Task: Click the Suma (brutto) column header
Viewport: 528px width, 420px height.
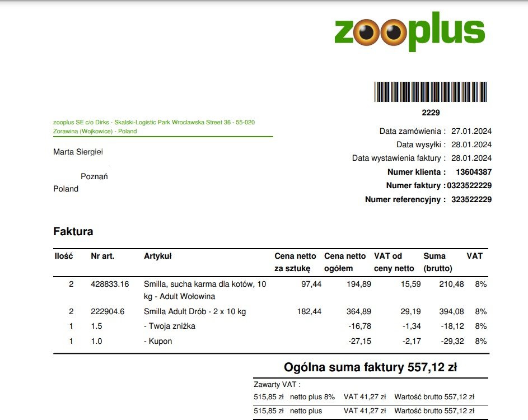Action: (x=438, y=262)
